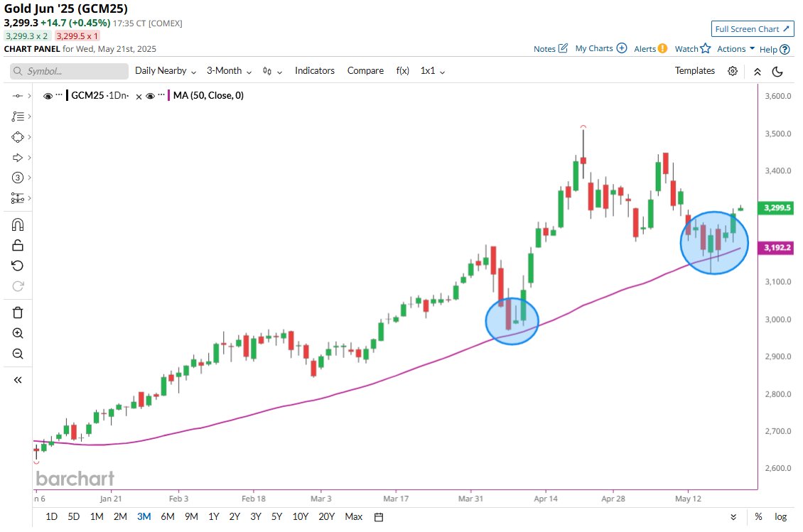The image size is (803, 532).
Task: Switch to dark mode theme
Action: point(777,72)
